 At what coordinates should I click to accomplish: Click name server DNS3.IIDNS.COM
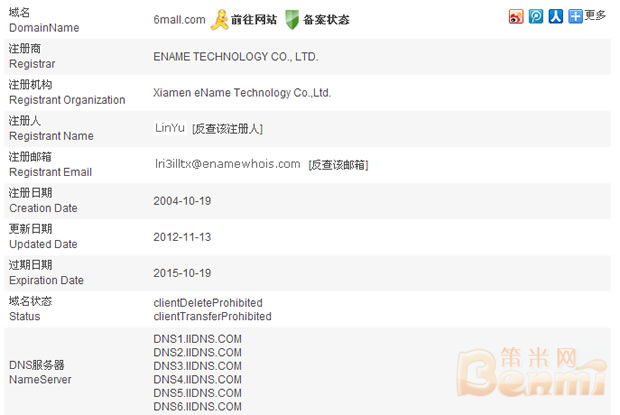(x=198, y=366)
